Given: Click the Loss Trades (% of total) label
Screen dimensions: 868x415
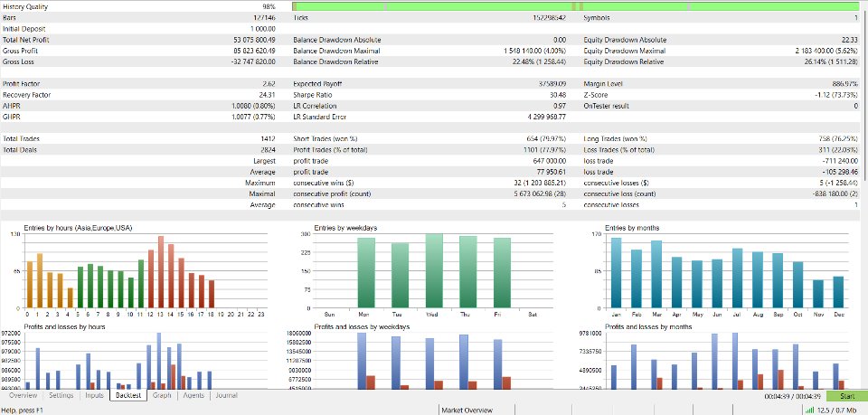Looking at the screenshot, I should pos(618,150).
